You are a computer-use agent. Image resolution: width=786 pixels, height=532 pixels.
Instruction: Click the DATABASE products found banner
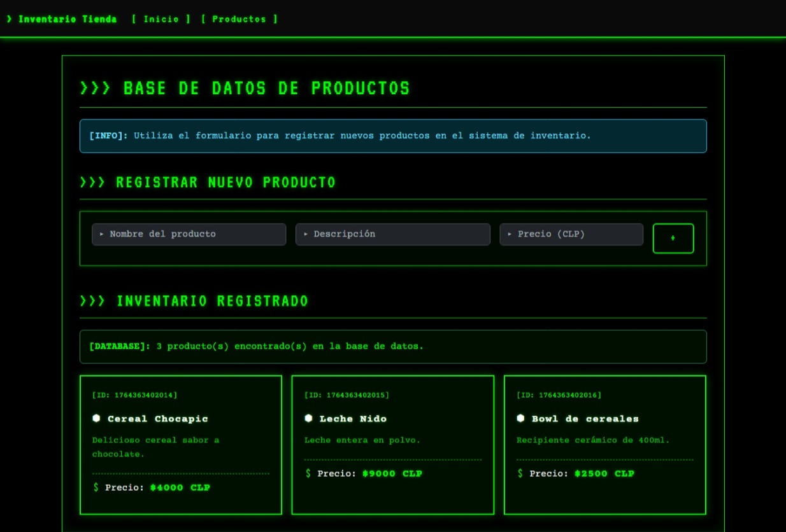(393, 346)
